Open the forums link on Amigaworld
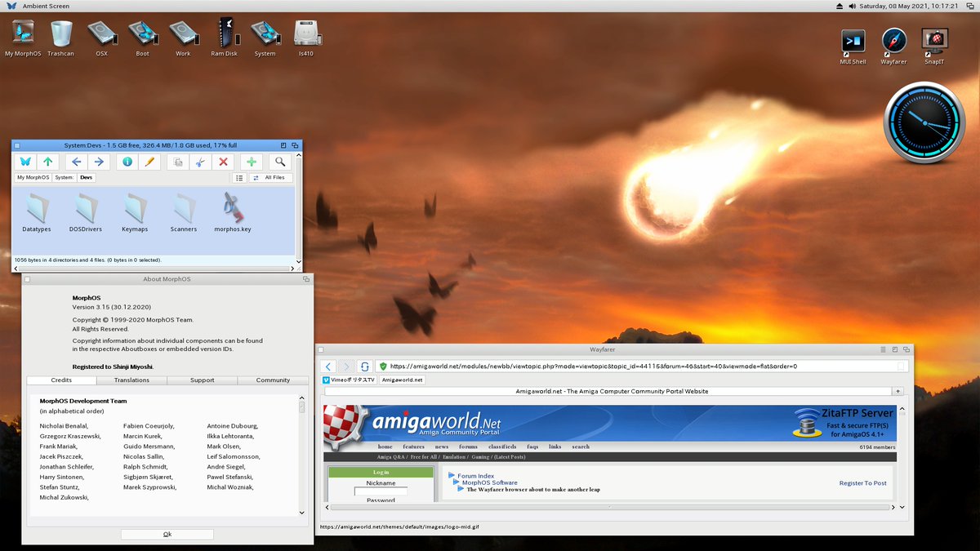Screen dimensions: 980x551 tap(468, 447)
